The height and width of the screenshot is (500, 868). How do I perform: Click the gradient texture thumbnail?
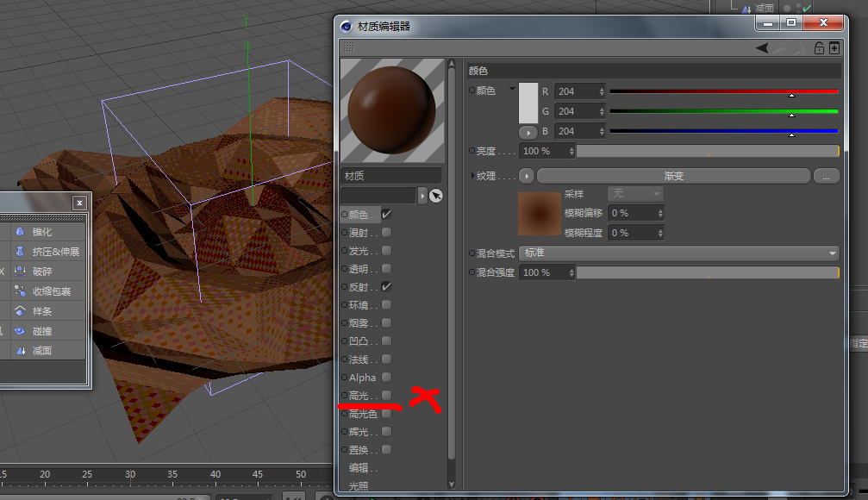pyautogui.click(x=540, y=214)
